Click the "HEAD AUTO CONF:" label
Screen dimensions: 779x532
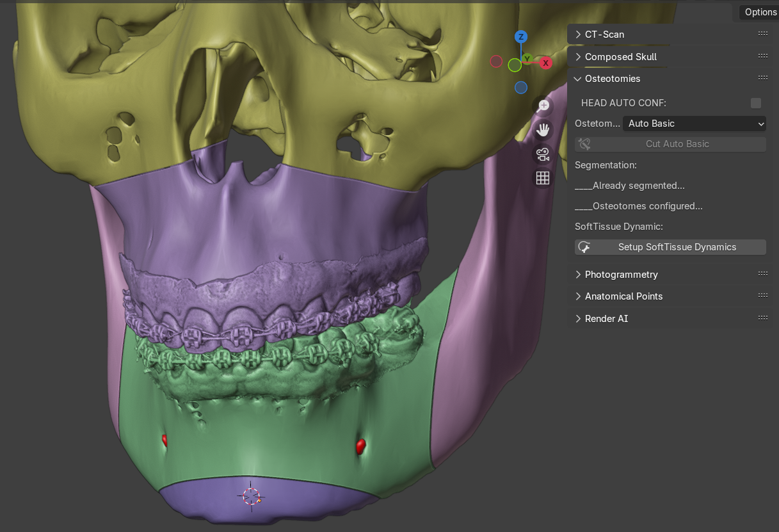[623, 103]
